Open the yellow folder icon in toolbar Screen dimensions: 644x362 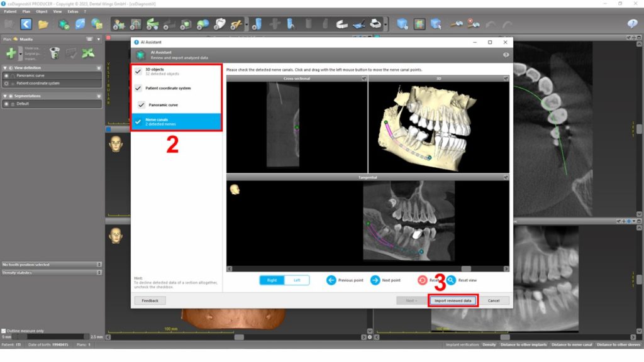pos(43,25)
